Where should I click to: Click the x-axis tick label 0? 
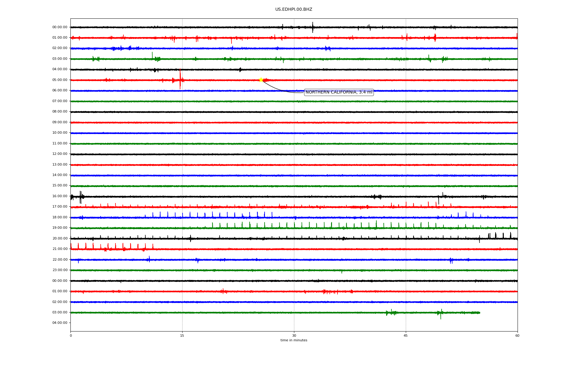click(71, 335)
